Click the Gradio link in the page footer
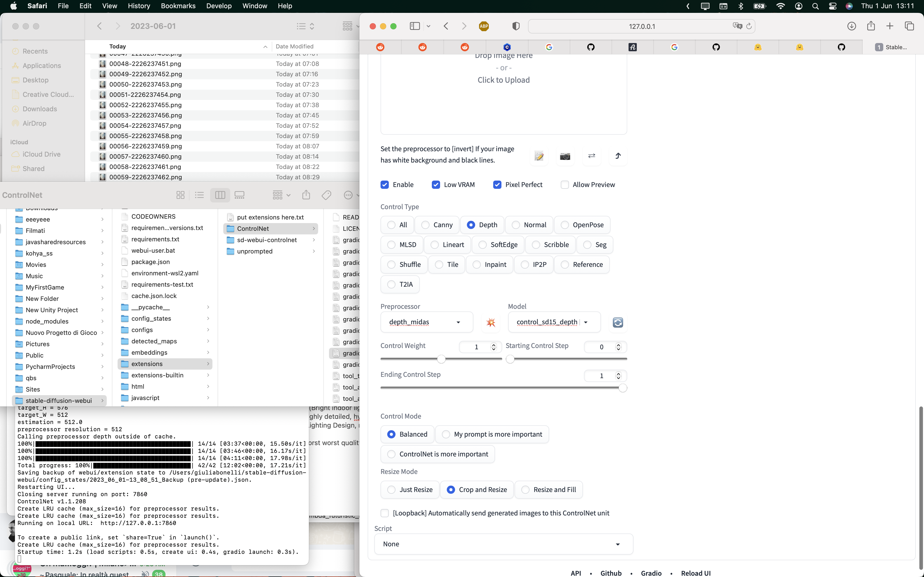Viewport: 924px width, 577px height. [x=652, y=573]
